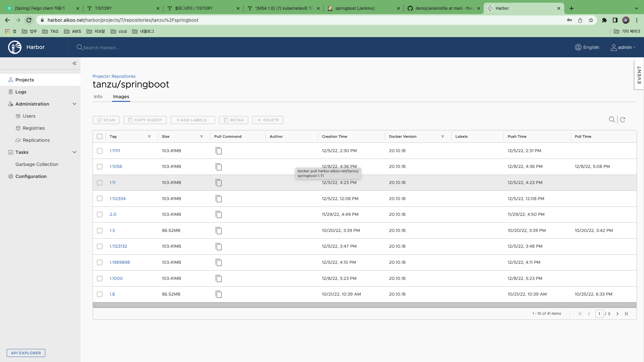Check the box for tag 1.112334
This screenshot has width=644, height=362.
coord(100,198)
